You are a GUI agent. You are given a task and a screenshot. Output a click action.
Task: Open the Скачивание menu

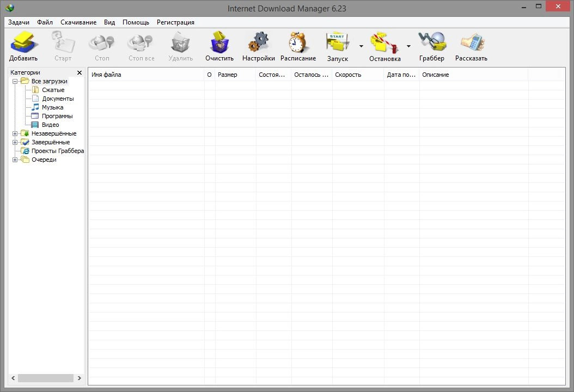[78, 22]
